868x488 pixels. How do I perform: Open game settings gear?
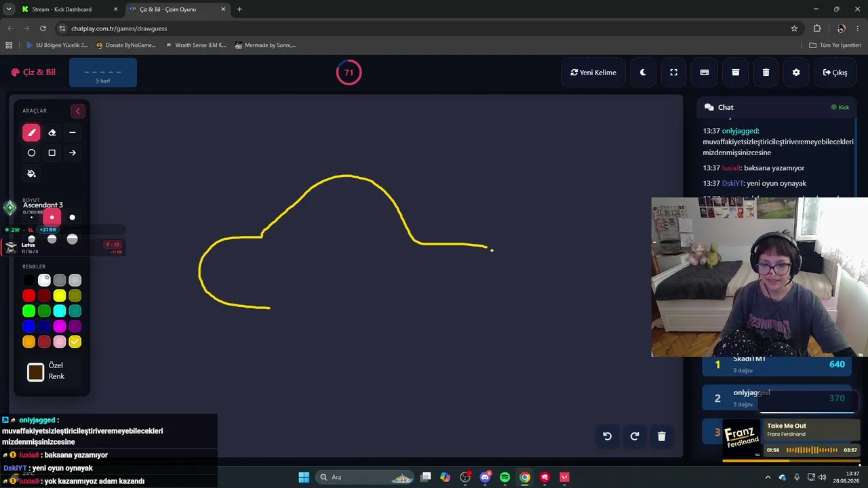tap(796, 73)
